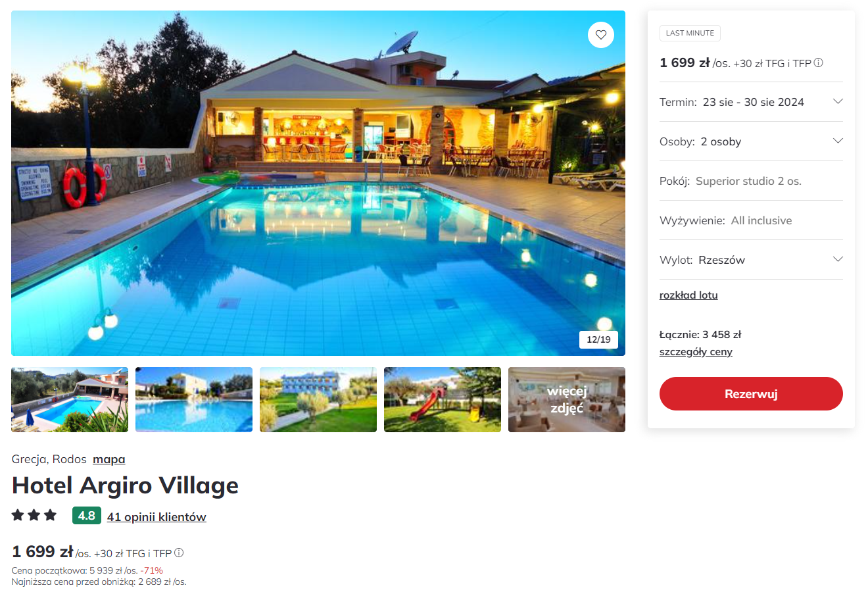Expand the Osoby guests dropdown
The width and height of the screenshot is (868, 596).
[751, 141]
